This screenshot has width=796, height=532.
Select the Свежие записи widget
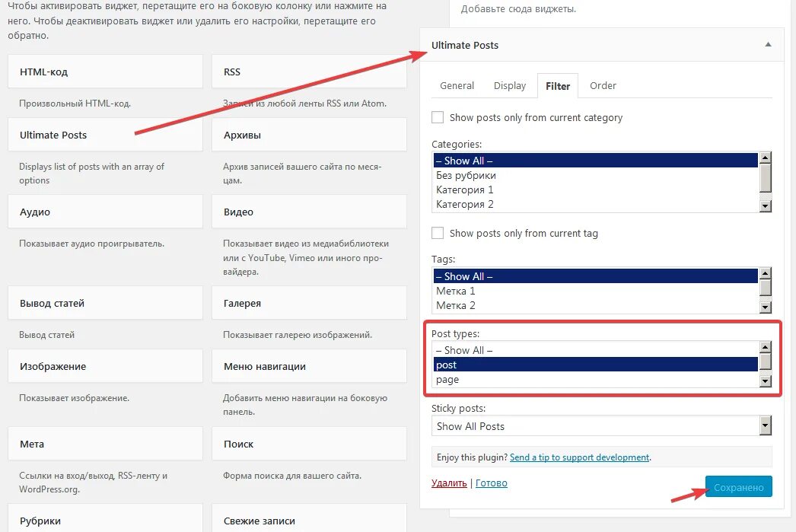pyautogui.click(x=309, y=519)
